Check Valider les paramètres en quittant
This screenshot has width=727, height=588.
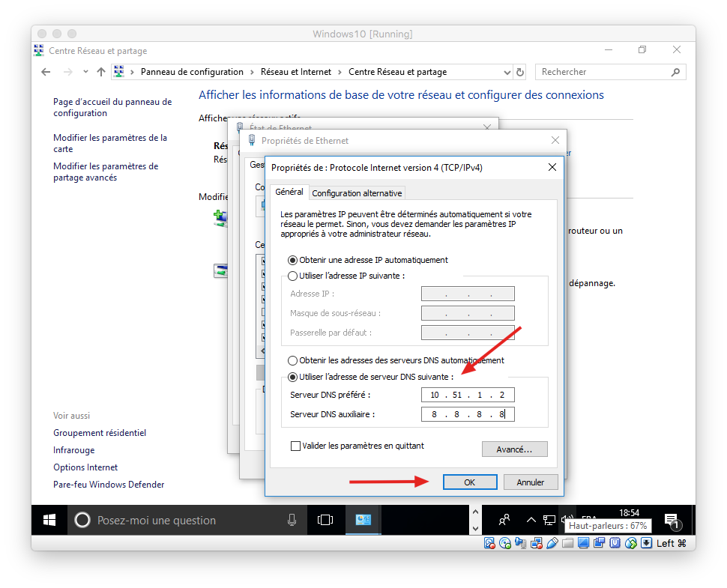click(295, 446)
